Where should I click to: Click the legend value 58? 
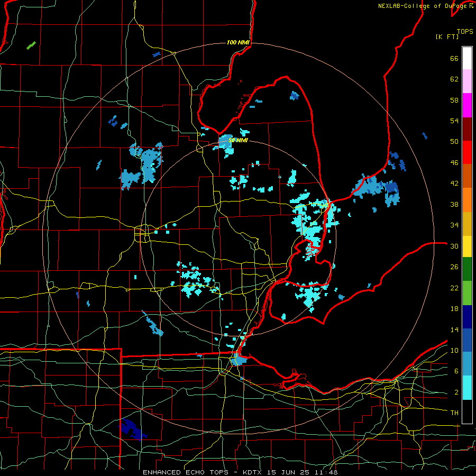pos(454,100)
